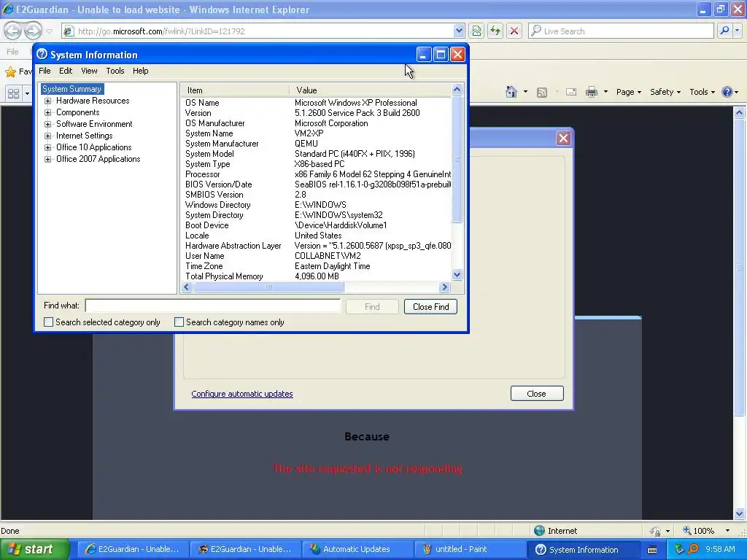Open the Tools dropdown in IE command bar
Viewport: 747px width, 560px height.
(702, 92)
